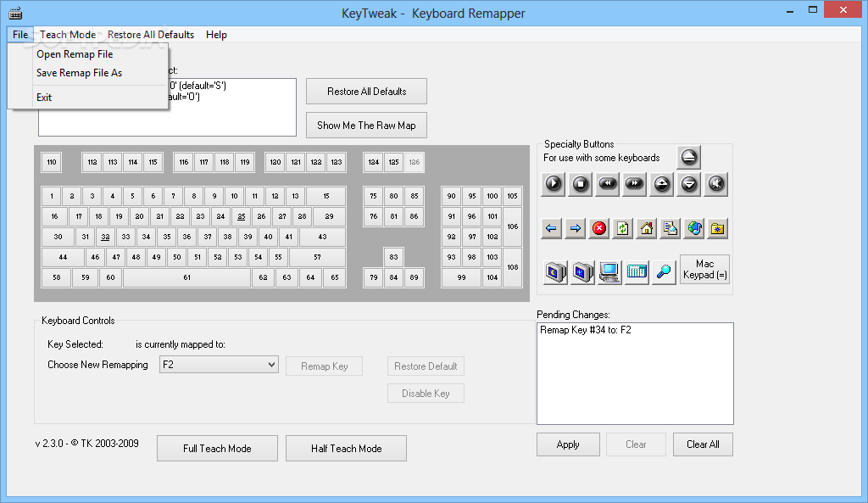The image size is (868, 503).
Task: Click inside the remapped keys list box
Action: [x=167, y=107]
